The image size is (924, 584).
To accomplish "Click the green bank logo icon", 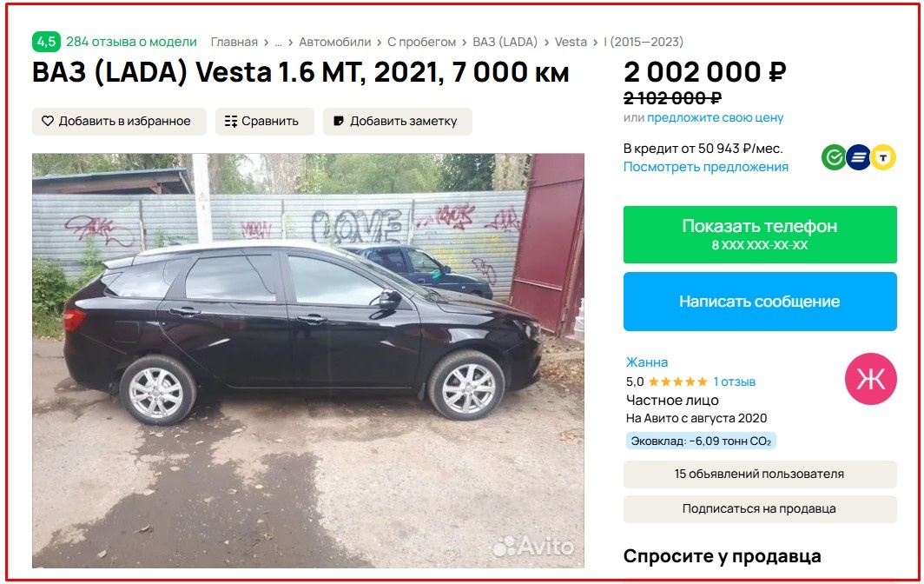I will pos(834,157).
